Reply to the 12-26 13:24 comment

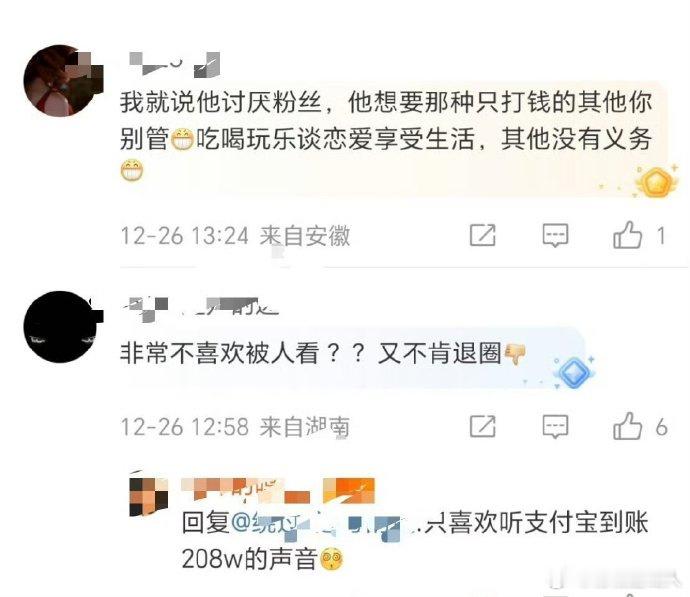(555, 235)
